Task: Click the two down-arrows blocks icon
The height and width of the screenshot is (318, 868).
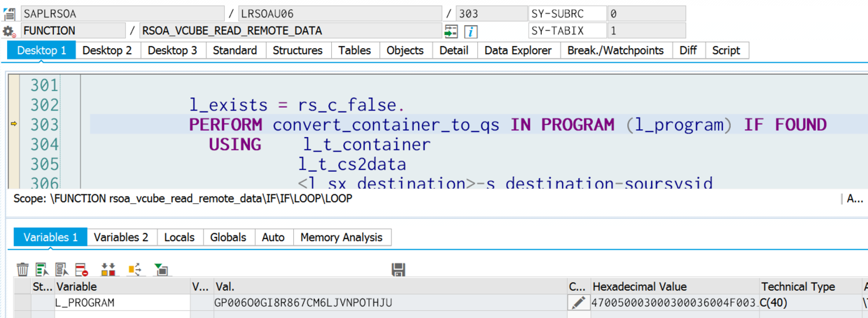Action: click(108, 270)
